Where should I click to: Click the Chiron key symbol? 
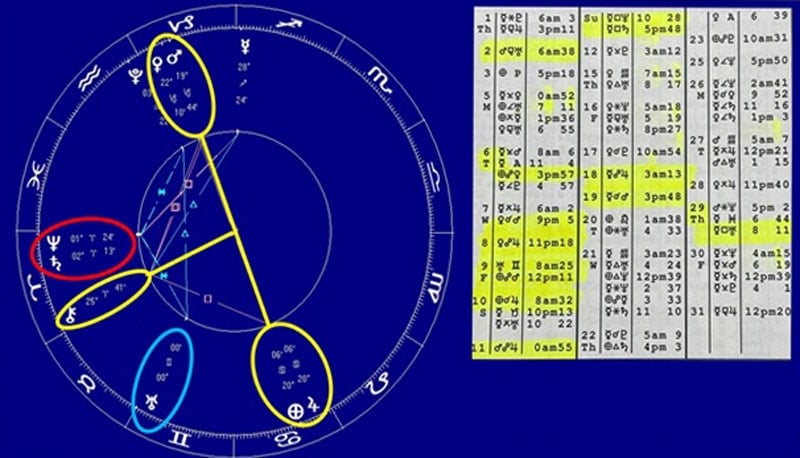[71, 317]
